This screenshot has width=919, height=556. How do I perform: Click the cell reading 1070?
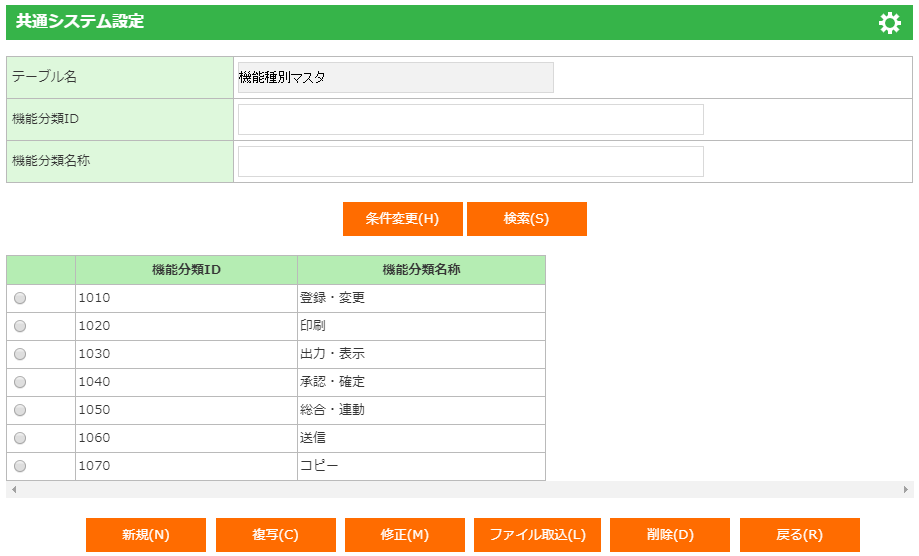[x=186, y=466]
